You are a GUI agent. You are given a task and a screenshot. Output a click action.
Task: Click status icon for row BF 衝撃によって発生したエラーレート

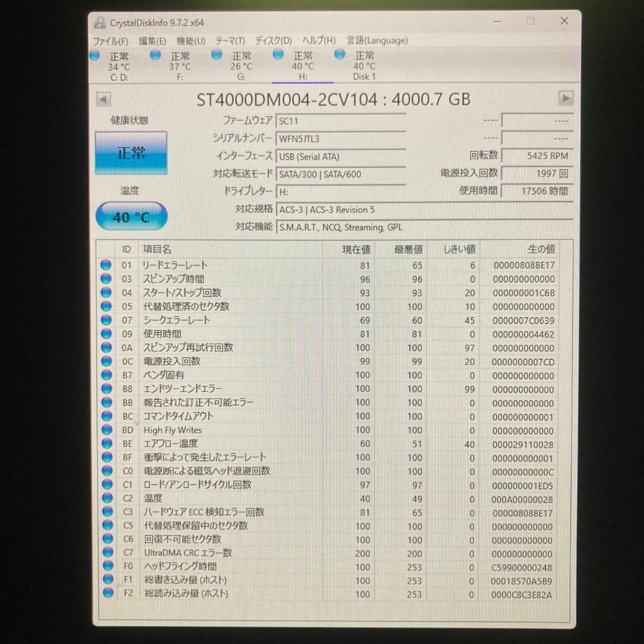click(107, 457)
